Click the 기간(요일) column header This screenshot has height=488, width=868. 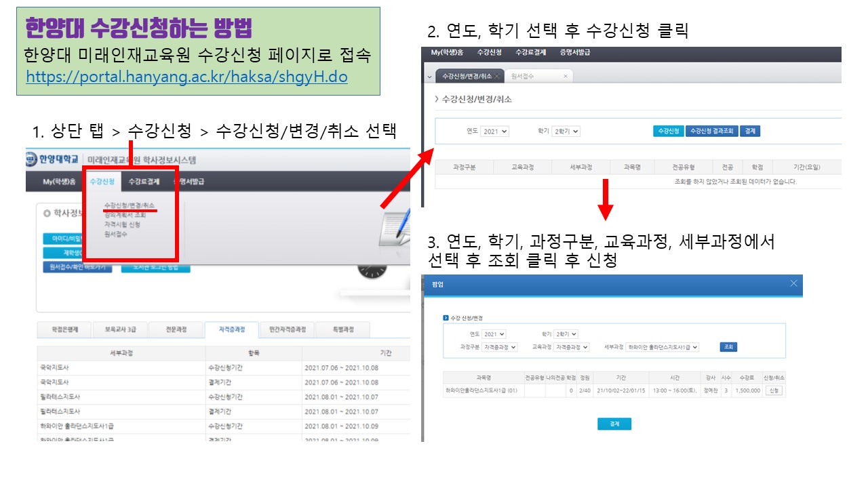click(806, 167)
